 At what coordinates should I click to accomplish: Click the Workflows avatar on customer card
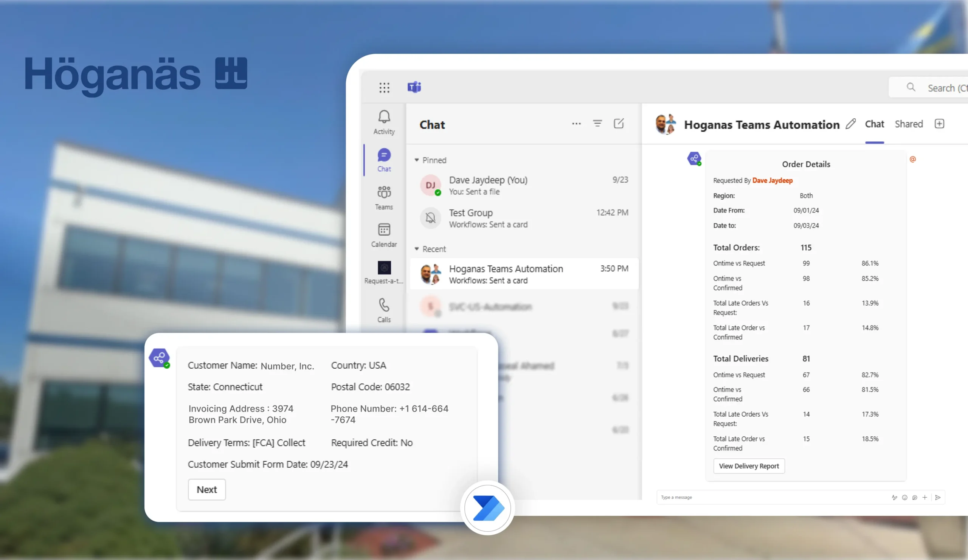[160, 358]
